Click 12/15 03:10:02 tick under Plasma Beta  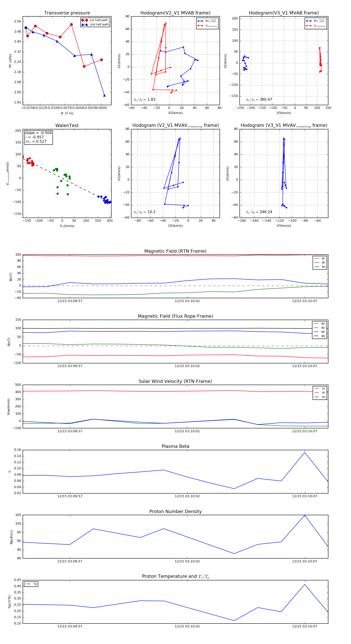point(187,496)
